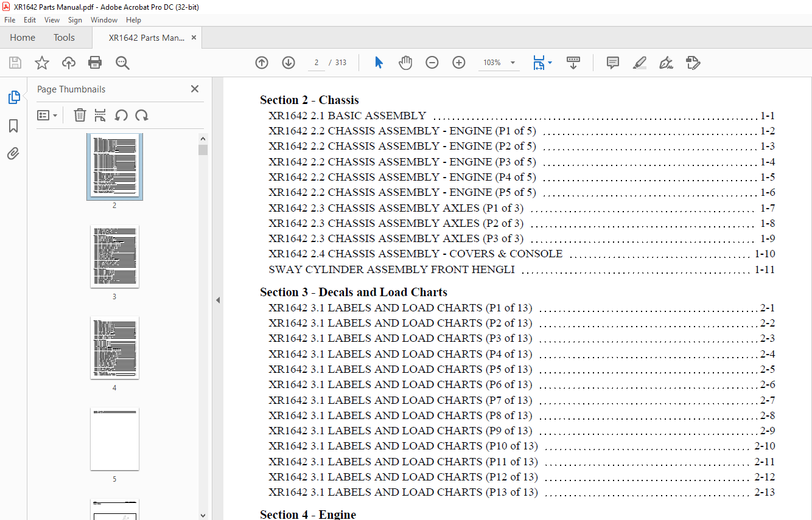Open LABELS AND LOAD CHARTS (P13 of 13)
812x520 pixels.
[x=522, y=492]
